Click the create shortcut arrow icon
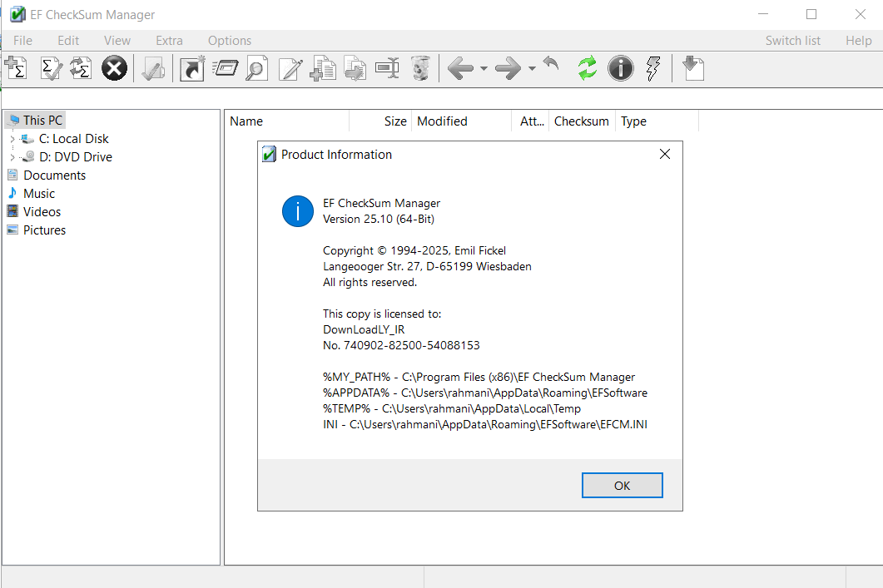 (x=192, y=68)
